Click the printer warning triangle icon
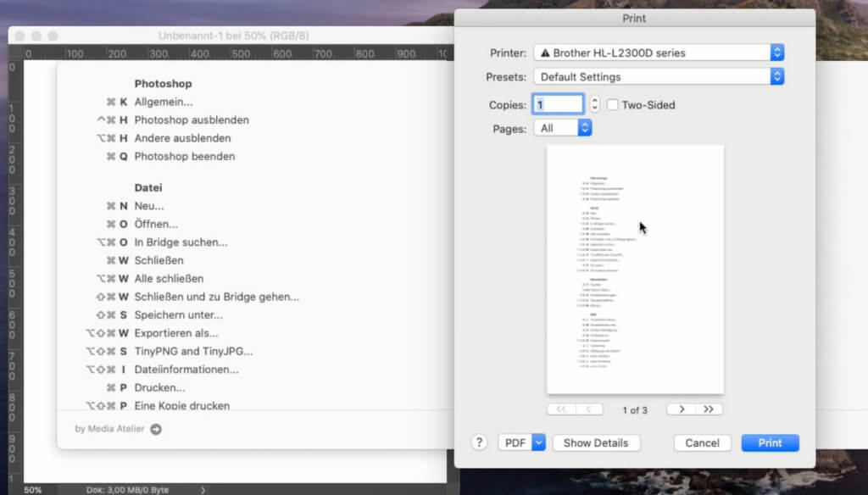This screenshot has width=868, height=495. tap(545, 53)
